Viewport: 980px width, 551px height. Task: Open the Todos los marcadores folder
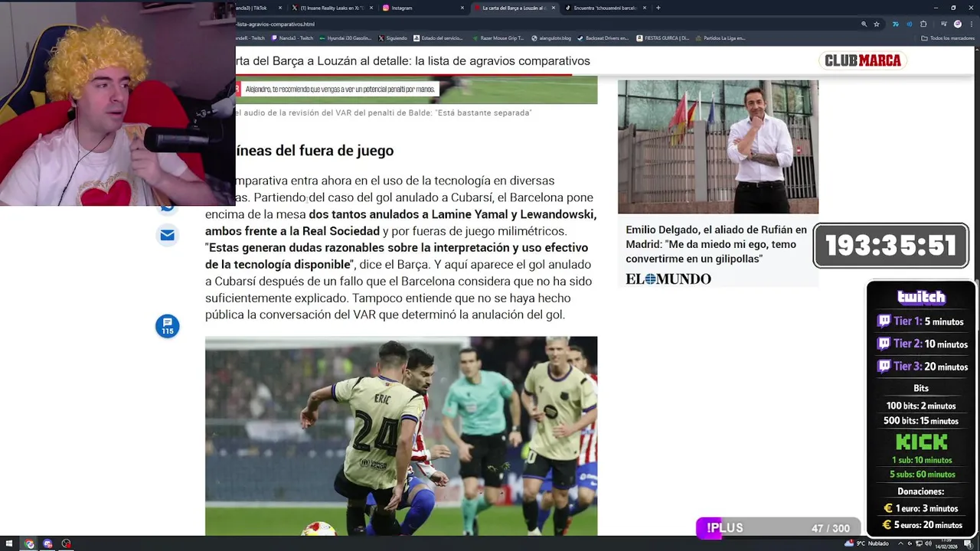coord(947,37)
